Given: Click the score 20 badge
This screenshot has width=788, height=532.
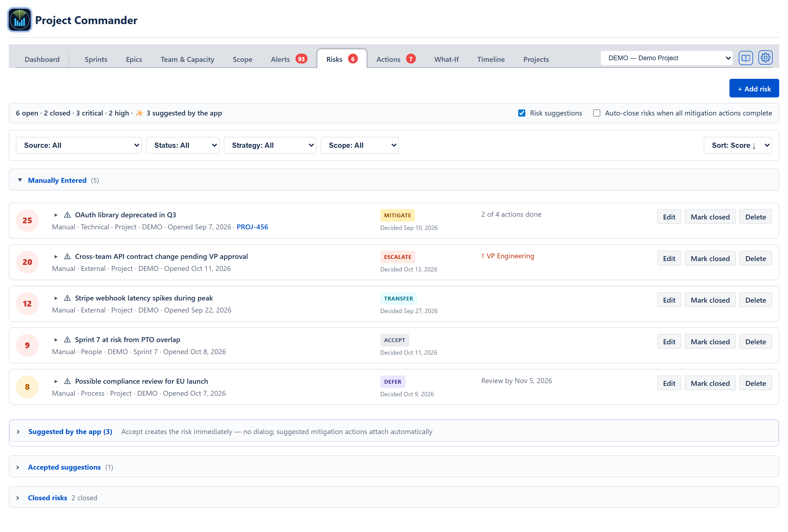Looking at the screenshot, I should pyautogui.click(x=27, y=262).
